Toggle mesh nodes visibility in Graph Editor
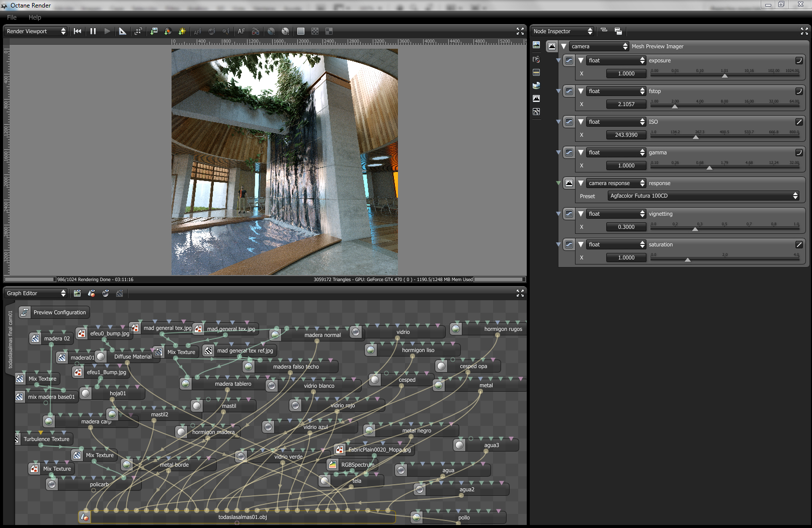Viewport: 812px width, 528px height. 92,293
